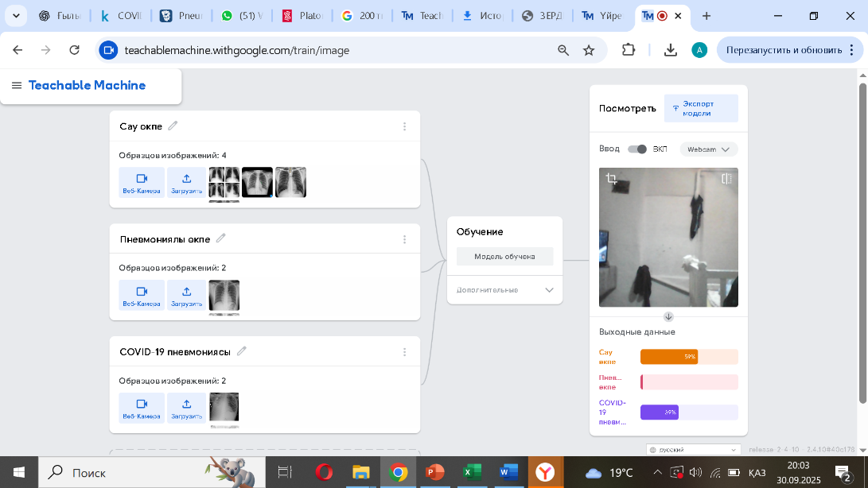868x488 pixels.
Task: Open the zoom magnifier in address bar
Action: click(563, 50)
